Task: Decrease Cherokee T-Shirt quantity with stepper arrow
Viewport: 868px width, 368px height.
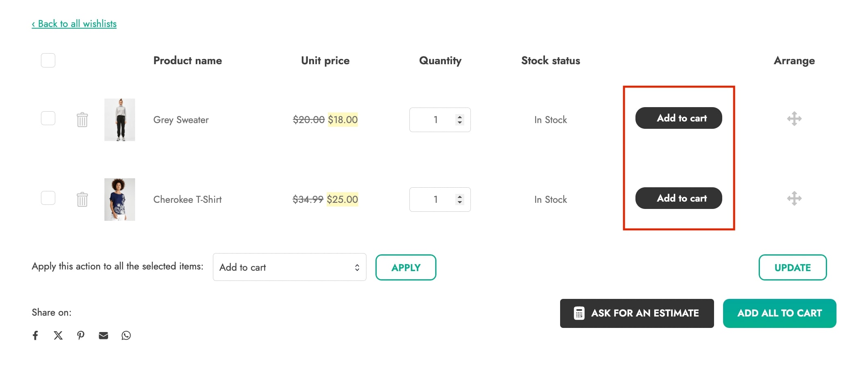Action: coord(460,202)
